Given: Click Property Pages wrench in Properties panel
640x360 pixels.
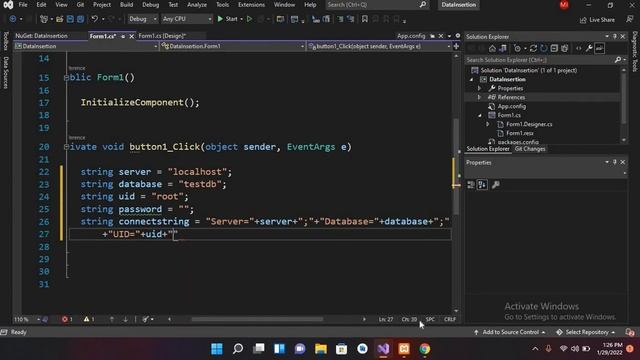Looking at the screenshot, I should [496, 185].
